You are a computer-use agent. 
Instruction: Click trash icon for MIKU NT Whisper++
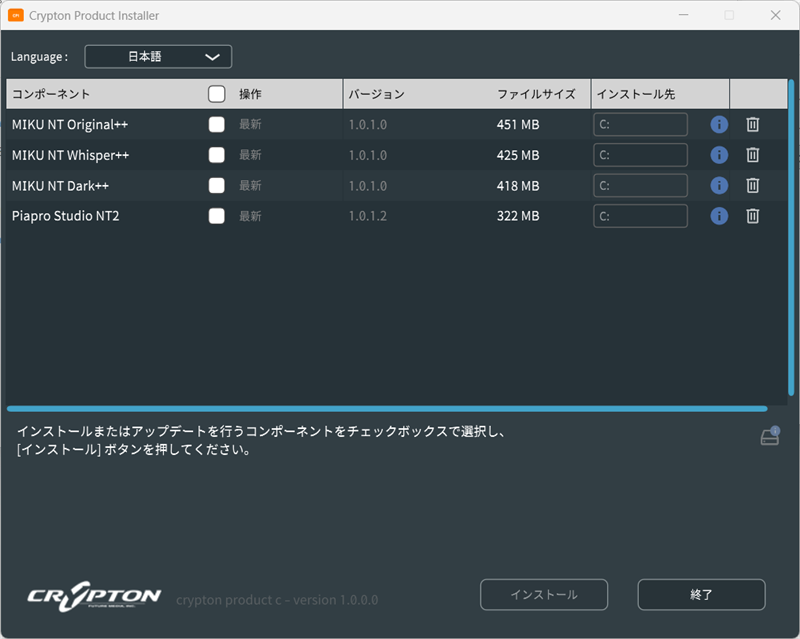(753, 155)
